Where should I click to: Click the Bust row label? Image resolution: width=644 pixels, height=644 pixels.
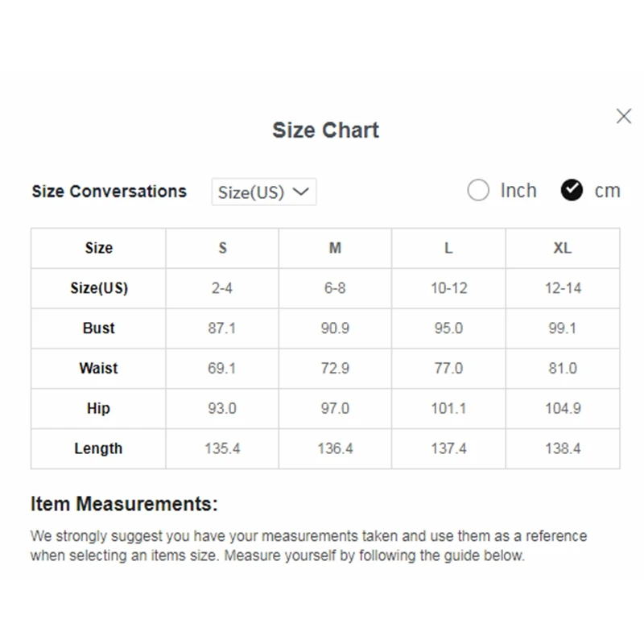tap(98, 328)
